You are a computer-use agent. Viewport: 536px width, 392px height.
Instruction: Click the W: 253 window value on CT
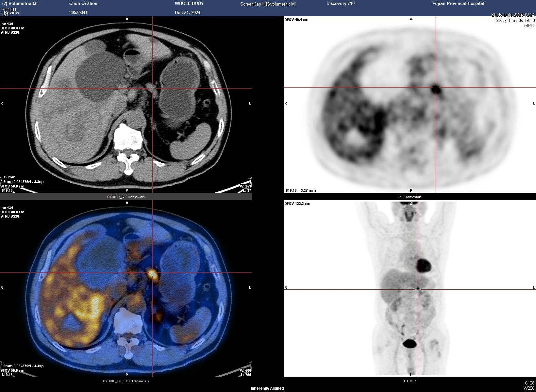pyautogui.click(x=245, y=186)
